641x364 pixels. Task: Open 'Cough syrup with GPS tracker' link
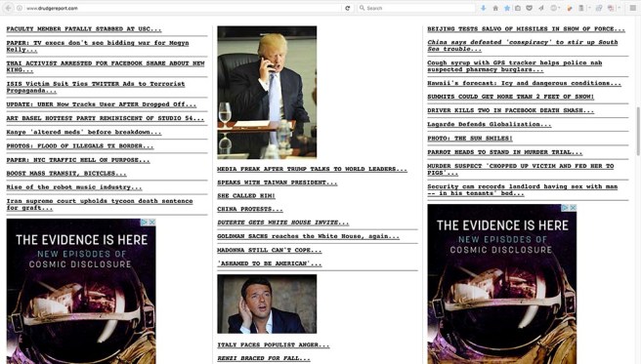point(515,66)
